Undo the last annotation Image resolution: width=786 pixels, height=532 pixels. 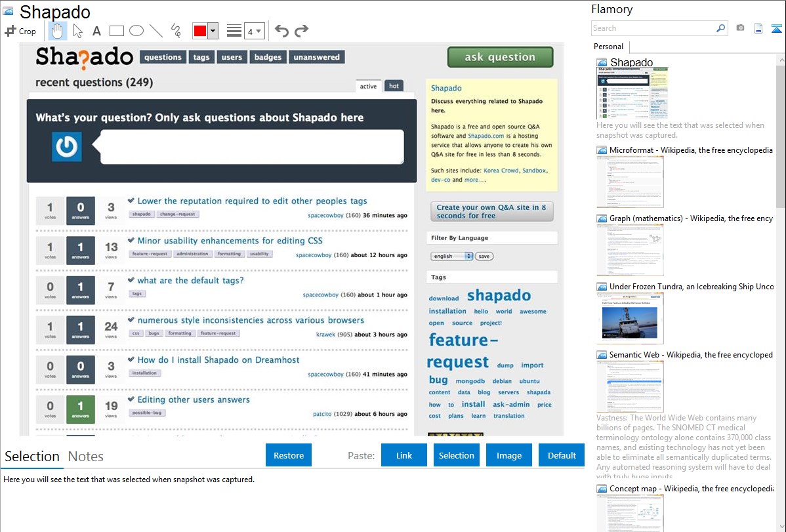pos(281,31)
